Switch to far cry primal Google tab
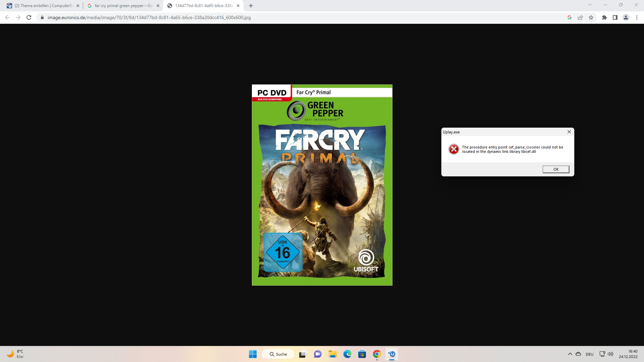The height and width of the screenshot is (362, 644). coord(123,6)
